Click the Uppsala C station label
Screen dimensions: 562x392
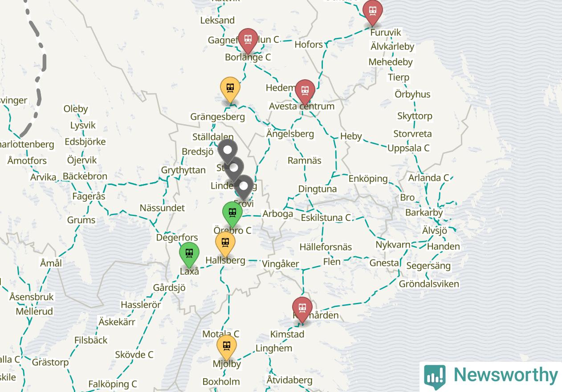408,148
